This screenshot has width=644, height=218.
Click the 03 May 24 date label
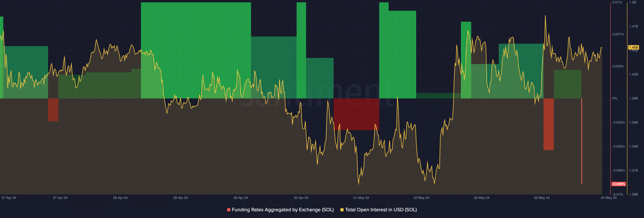point(542,198)
